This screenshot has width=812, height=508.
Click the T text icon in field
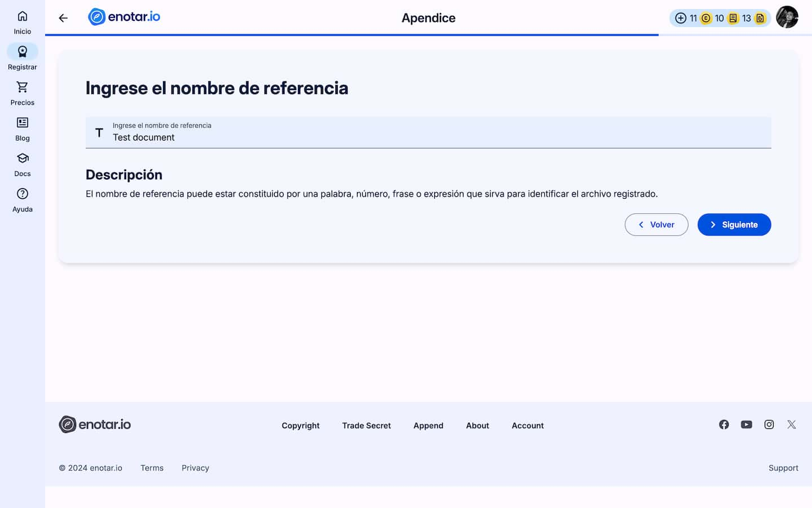pos(99,133)
